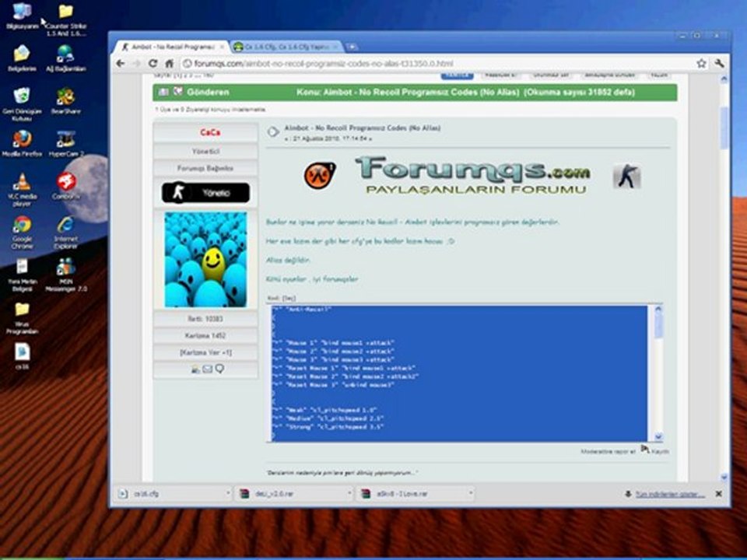Open the Yeni Metin Belgesi file

[22, 275]
